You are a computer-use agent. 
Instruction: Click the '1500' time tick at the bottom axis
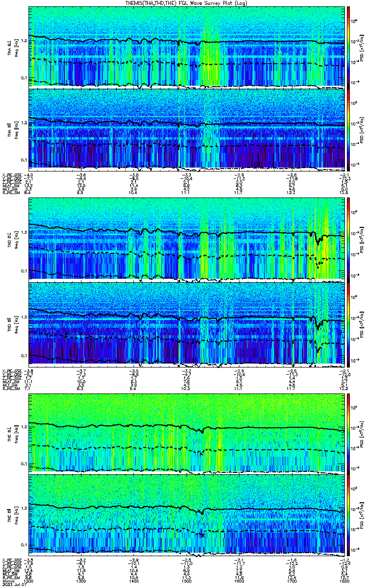click(186, 580)
